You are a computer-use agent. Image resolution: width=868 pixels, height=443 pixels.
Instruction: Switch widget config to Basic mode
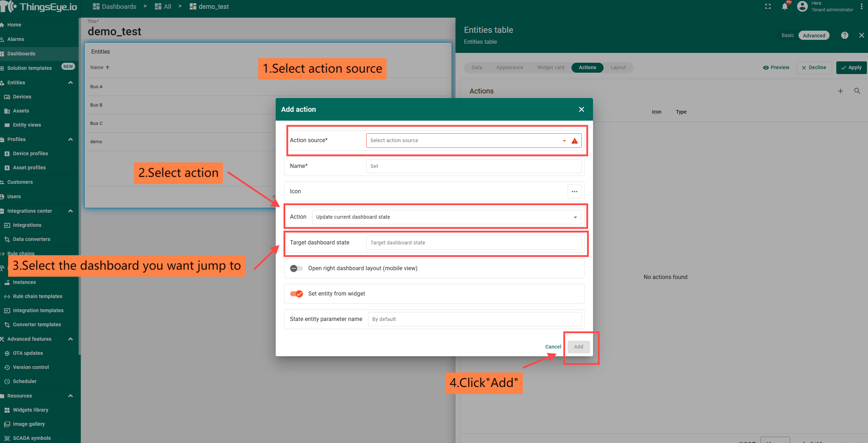point(788,35)
